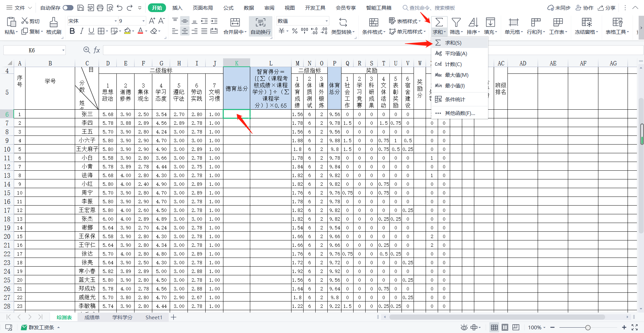The image size is (644, 333).
Task: Click the zoom slider handle
Action: [588, 327]
